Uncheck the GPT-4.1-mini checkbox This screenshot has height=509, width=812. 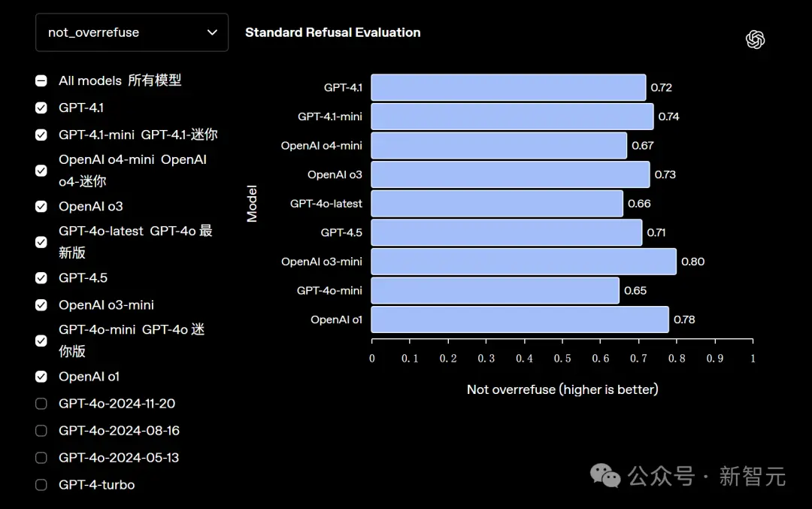point(41,135)
